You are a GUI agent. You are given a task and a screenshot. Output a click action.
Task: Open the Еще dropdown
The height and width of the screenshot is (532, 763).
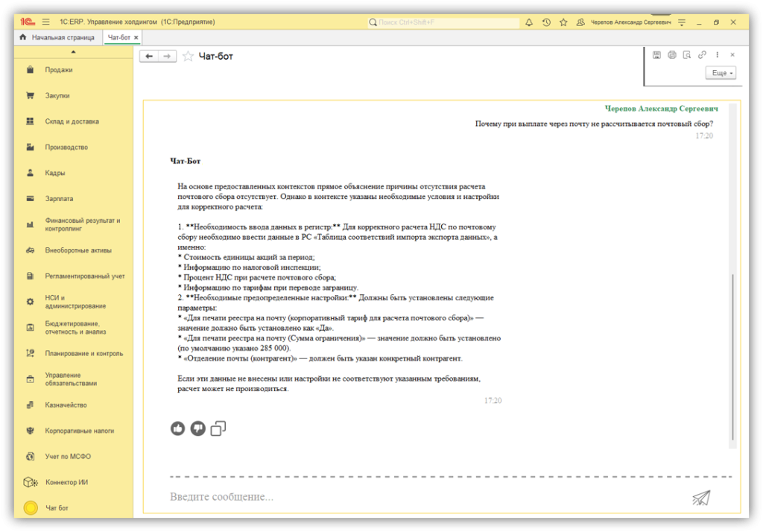click(x=721, y=73)
